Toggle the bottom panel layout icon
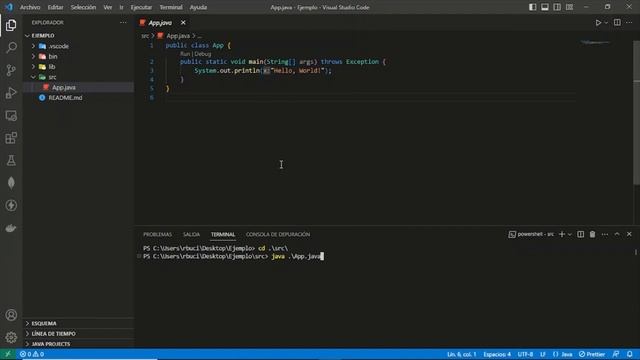Viewport: 640px width, 360px height. [x=545, y=7]
